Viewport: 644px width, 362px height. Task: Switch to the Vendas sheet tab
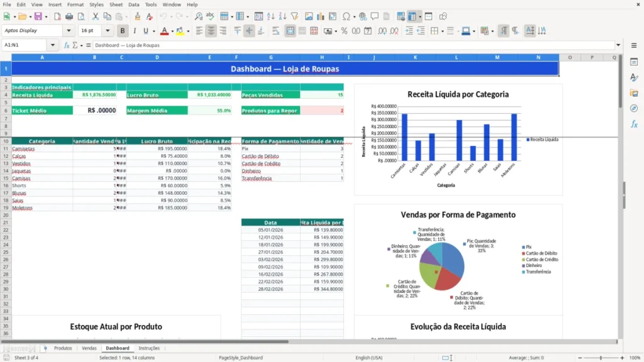pos(89,348)
